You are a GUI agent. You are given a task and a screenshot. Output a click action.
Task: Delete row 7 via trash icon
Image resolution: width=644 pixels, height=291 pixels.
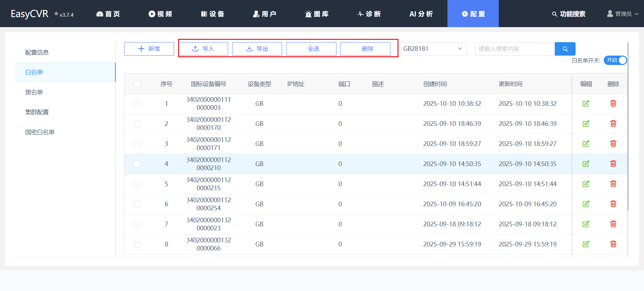[613, 224]
